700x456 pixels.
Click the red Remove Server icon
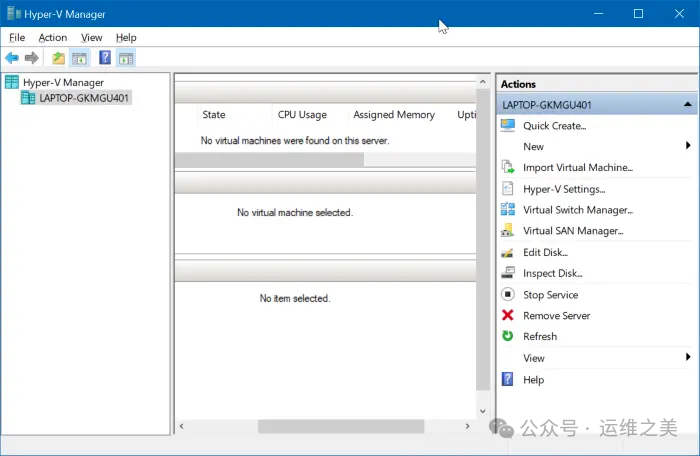tap(507, 316)
